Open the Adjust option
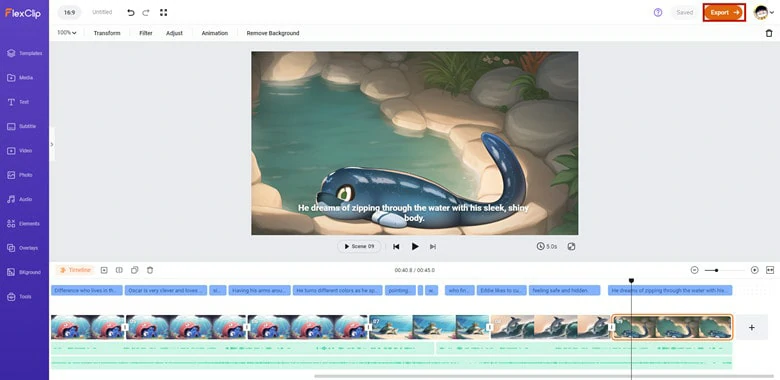Viewport: 780px width, 380px height. (174, 33)
